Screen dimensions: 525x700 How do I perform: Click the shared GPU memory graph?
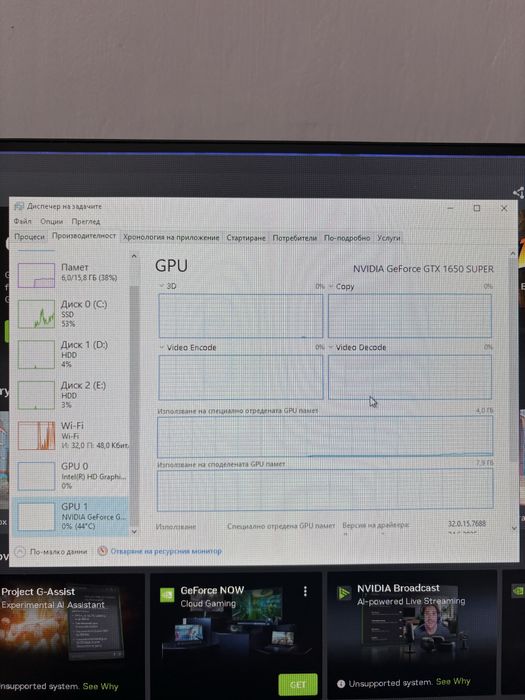point(325,489)
